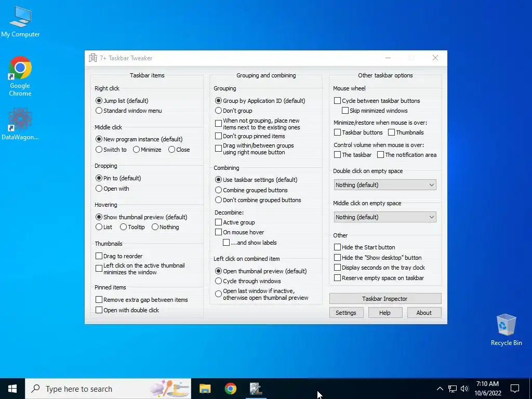The height and width of the screenshot is (399, 532).
Task: Click the Help button
Action: point(385,313)
